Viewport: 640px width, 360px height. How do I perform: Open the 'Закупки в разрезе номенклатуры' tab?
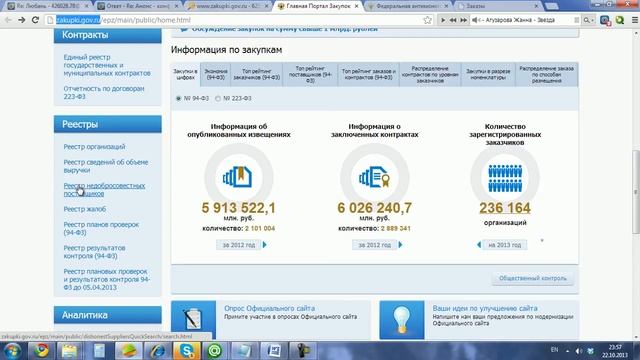pos(488,74)
